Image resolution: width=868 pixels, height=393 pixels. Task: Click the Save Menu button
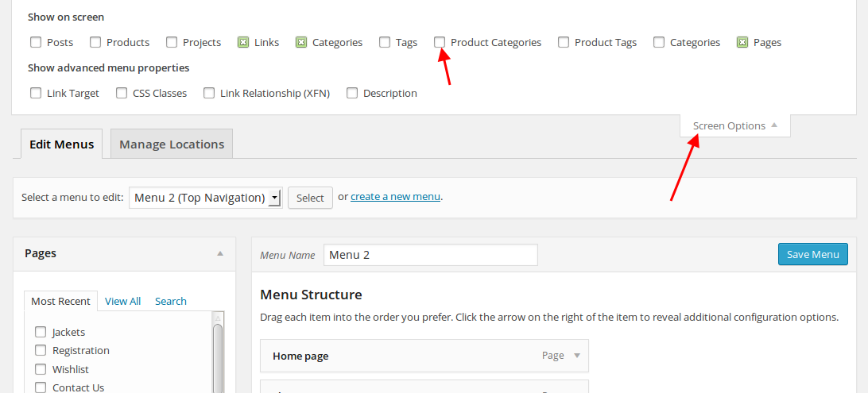click(812, 254)
